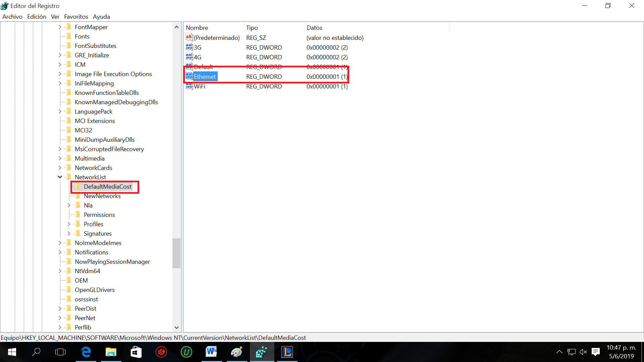
Task: Open Microsoft Store from taskbar
Action: (136, 352)
